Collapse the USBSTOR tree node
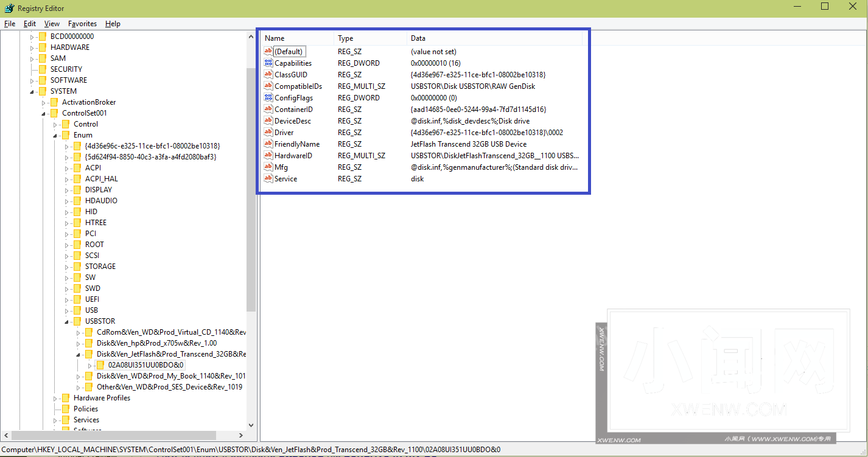The image size is (868, 457). pos(66,322)
